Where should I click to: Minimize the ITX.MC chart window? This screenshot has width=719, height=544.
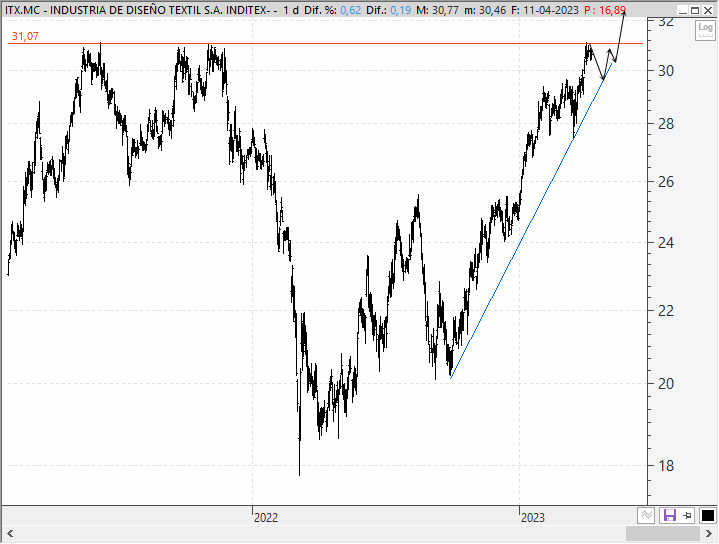(x=682, y=10)
